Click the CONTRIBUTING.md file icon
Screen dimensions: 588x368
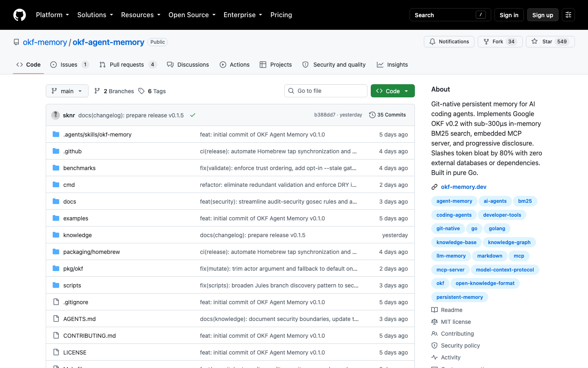(x=56, y=336)
